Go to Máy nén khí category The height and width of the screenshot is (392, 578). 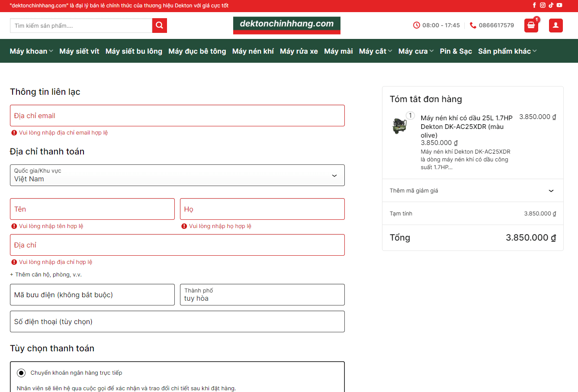point(253,51)
